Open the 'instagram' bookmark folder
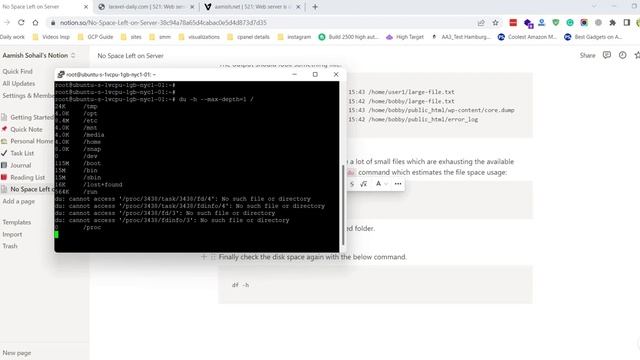Image resolution: width=640 pixels, height=360 pixels. (x=294, y=37)
